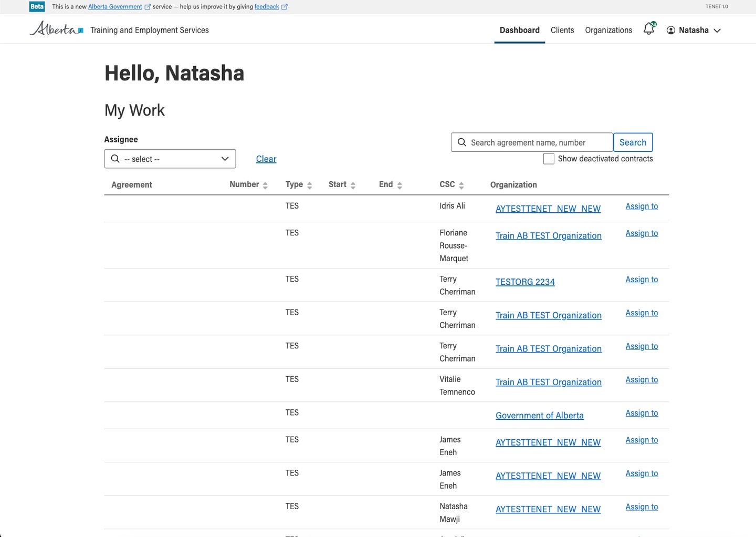This screenshot has height=537, width=756.
Task: Sort table by CSC column
Action: click(461, 185)
